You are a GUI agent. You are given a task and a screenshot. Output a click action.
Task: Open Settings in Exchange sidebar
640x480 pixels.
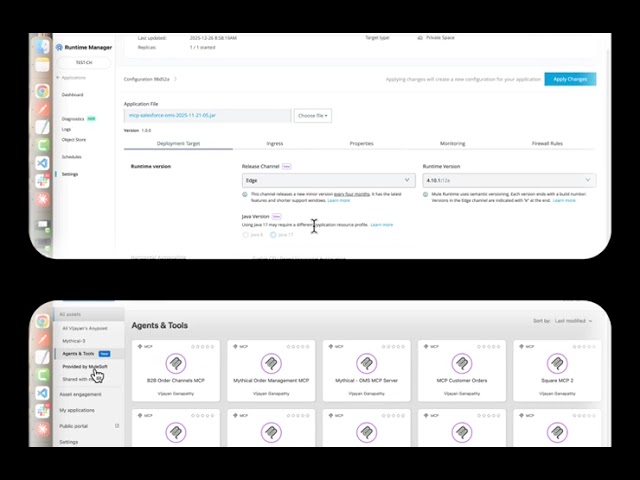pyautogui.click(x=69, y=442)
